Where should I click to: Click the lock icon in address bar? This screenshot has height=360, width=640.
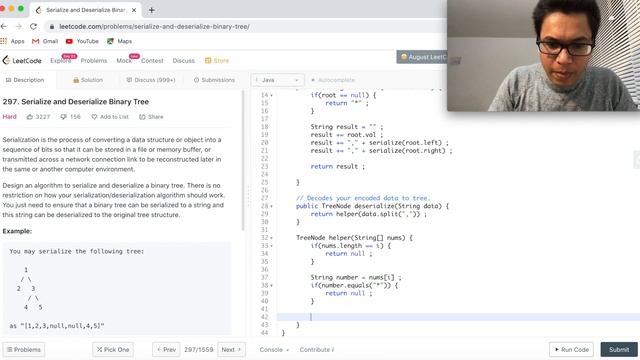point(51,27)
